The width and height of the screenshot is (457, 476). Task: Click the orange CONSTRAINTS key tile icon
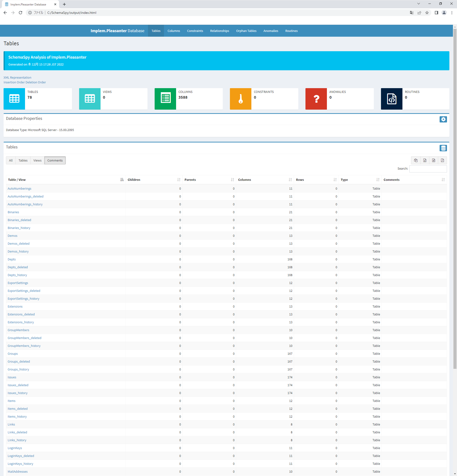tap(241, 99)
